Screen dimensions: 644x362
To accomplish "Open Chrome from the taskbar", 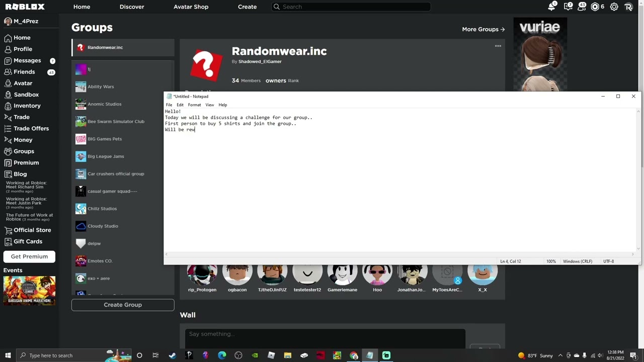I will point(354,355).
